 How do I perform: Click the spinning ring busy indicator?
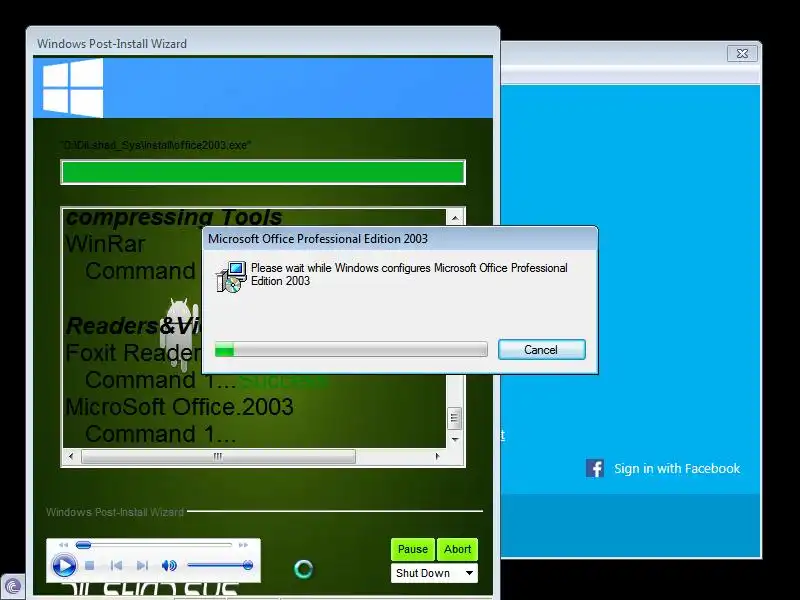[x=304, y=569]
